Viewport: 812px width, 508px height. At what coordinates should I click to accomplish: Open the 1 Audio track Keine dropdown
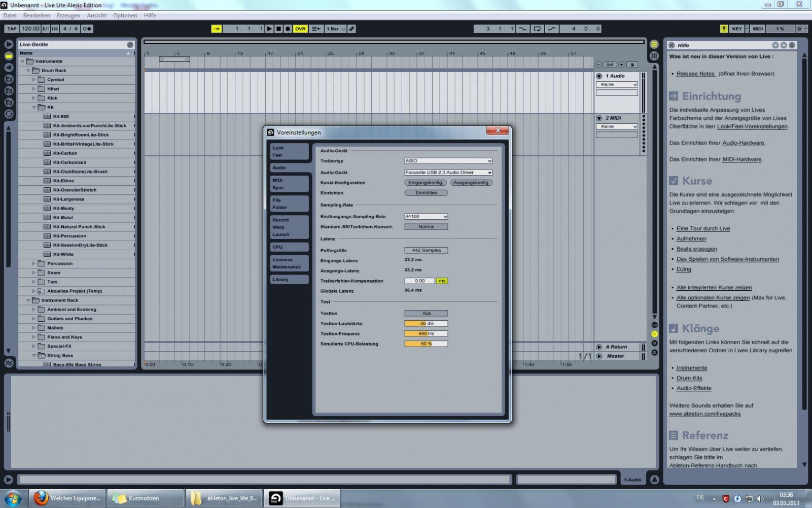pyautogui.click(x=617, y=85)
